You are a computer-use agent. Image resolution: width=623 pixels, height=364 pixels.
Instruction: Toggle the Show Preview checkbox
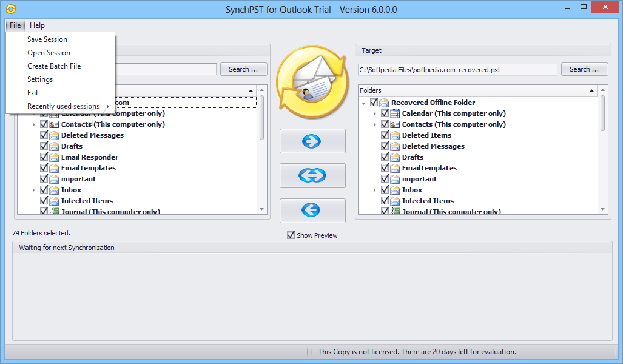(x=291, y=235)
